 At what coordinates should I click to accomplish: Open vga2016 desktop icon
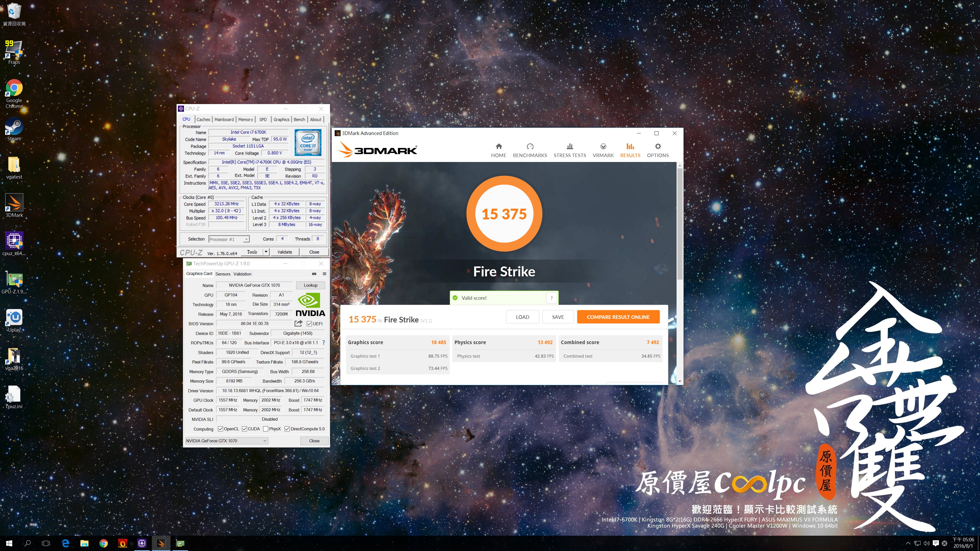[14, 359]
